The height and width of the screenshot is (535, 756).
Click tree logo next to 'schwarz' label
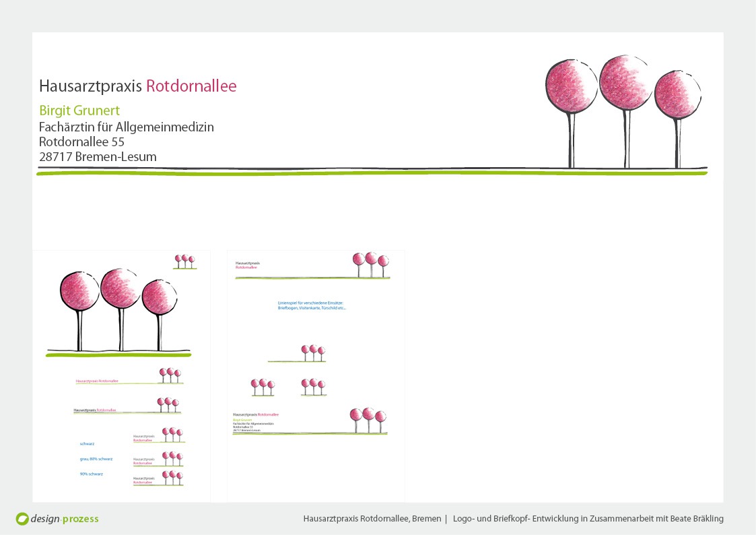[x=172, y=435]
